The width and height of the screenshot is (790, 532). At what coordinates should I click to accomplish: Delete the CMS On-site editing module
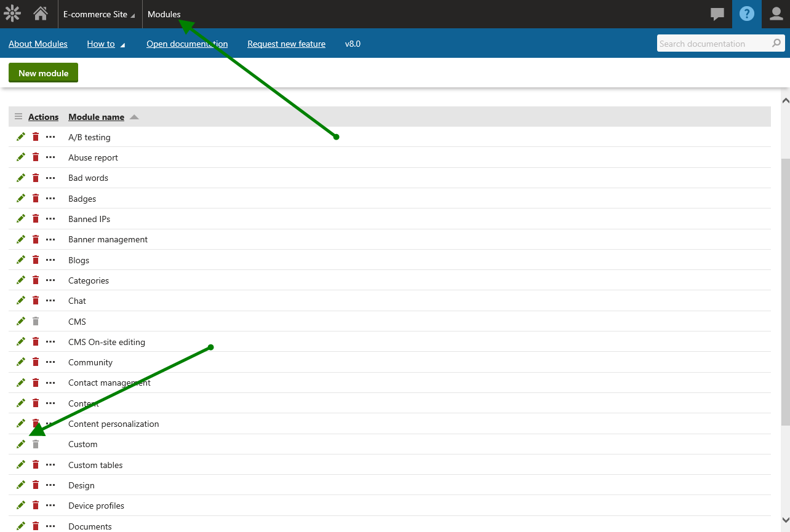(x=36, y=341)
